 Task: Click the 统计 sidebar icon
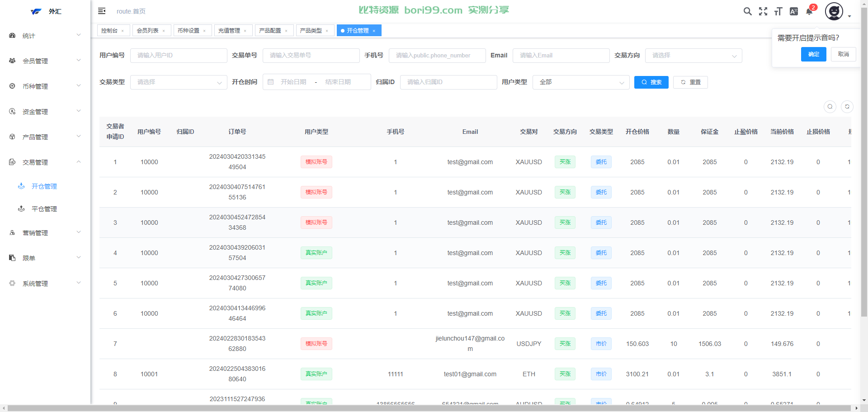point(12,35)
